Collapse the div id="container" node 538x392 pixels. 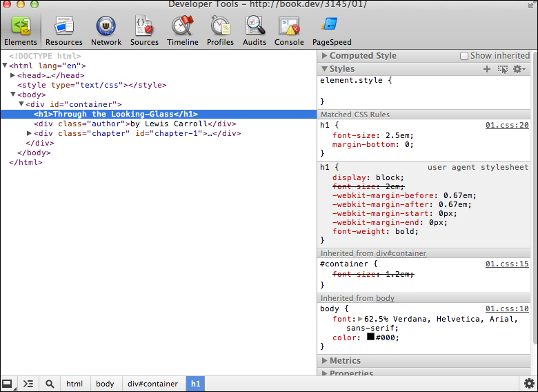tap(21, 104)
